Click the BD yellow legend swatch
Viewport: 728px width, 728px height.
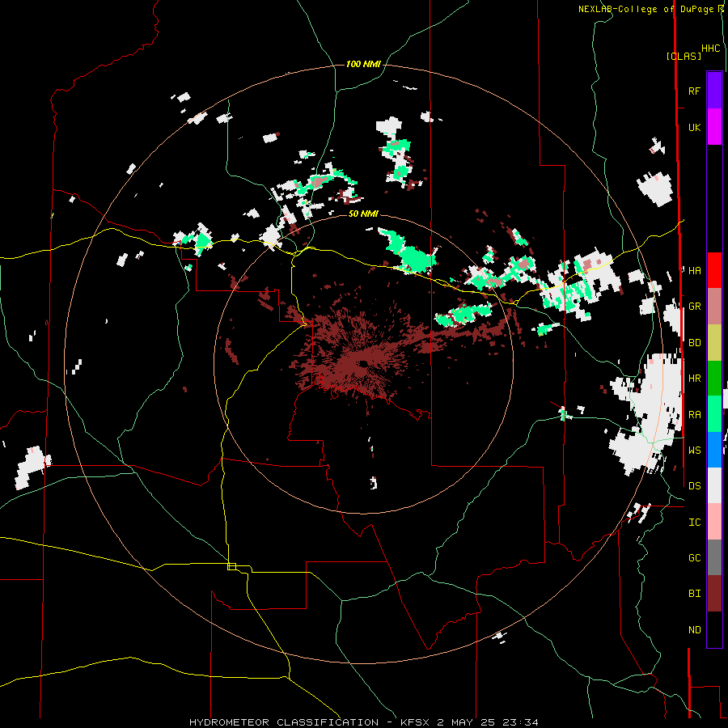coord(714,342)
